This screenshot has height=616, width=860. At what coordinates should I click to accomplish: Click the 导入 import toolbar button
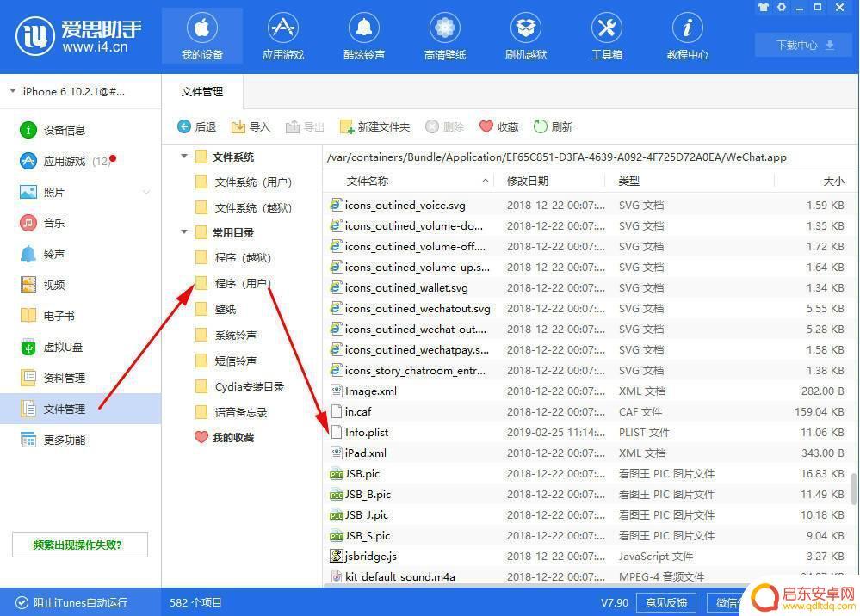251,127
